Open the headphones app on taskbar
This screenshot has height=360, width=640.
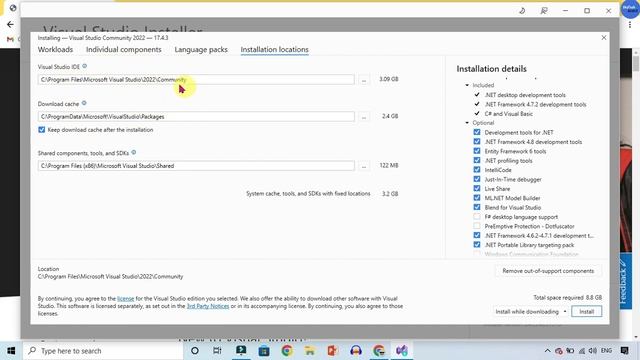[356, 351]
